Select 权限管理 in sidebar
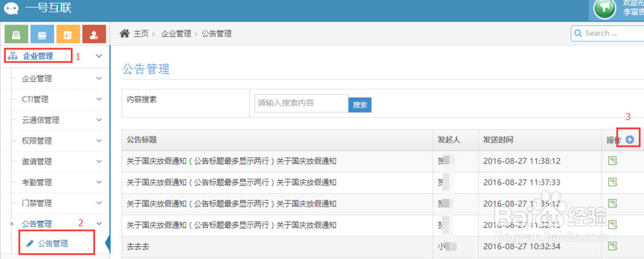The width and height of the screenshot is (644, 259). pyautogui.click(x=37, y=141)
